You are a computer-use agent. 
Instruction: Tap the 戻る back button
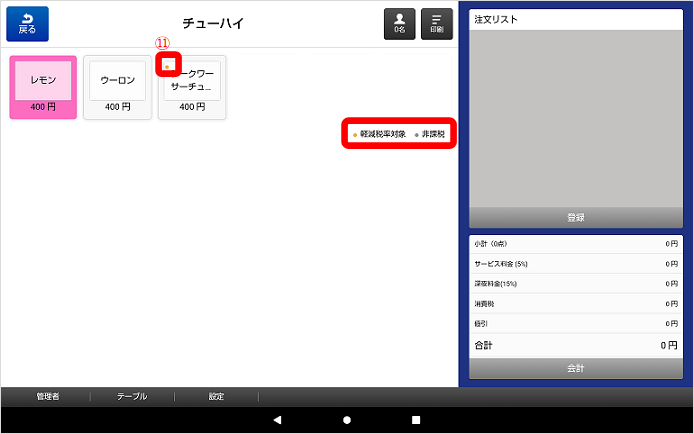27,24
